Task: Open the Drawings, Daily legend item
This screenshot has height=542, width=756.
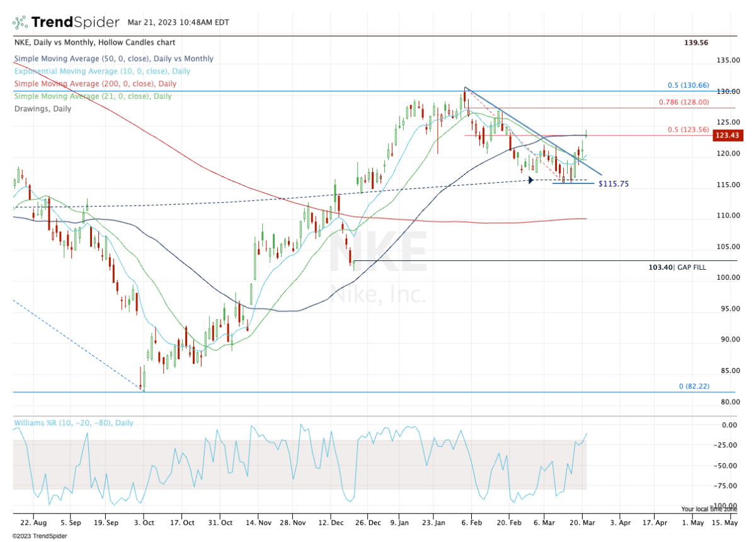Action: tap(42, 109)
